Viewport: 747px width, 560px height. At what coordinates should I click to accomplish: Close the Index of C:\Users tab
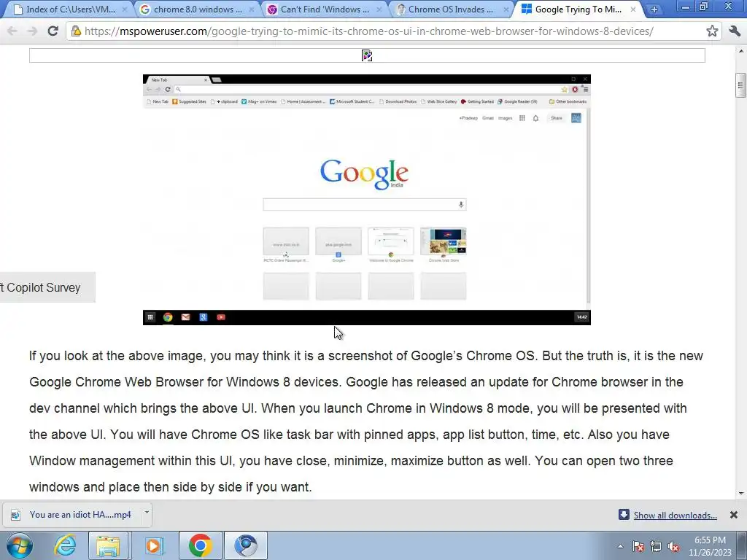[124, 9]
